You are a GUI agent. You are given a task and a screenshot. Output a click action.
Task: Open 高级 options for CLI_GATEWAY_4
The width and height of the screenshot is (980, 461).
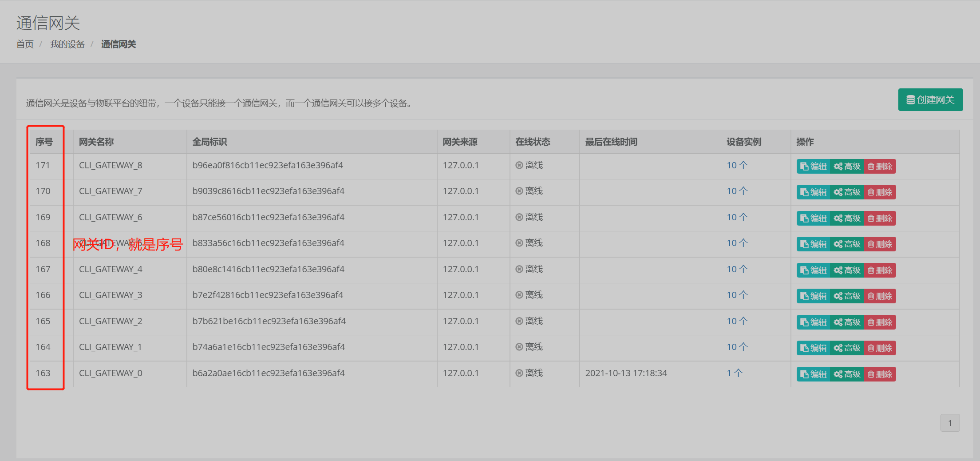pyautogui.click(x=847, y=270)
